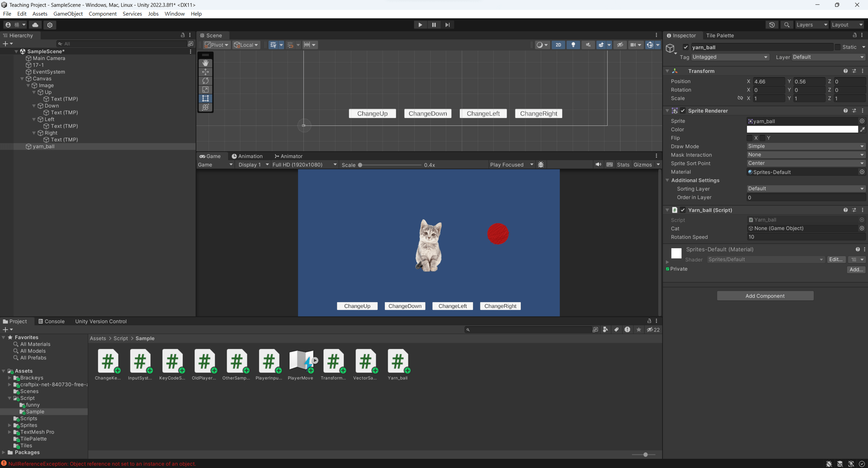
Task: Collapse the Canvas hierarchy item
Action: click(22, 79)
